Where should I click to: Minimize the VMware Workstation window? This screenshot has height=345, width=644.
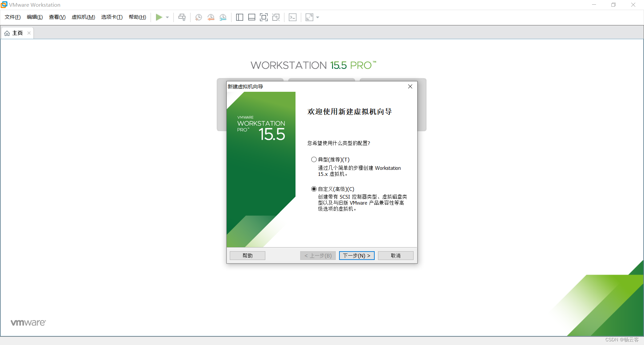pyautogui.click(x=594, y=5)
